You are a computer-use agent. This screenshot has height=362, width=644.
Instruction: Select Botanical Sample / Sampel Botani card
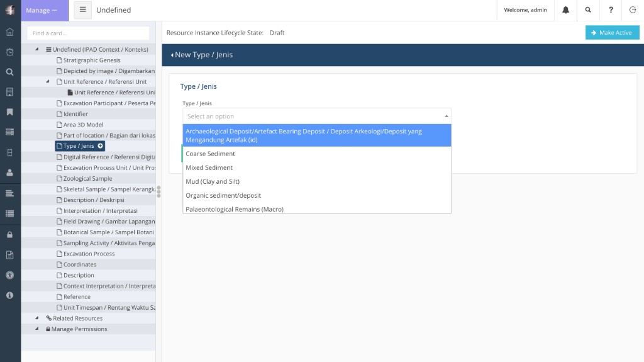(106, 232)
